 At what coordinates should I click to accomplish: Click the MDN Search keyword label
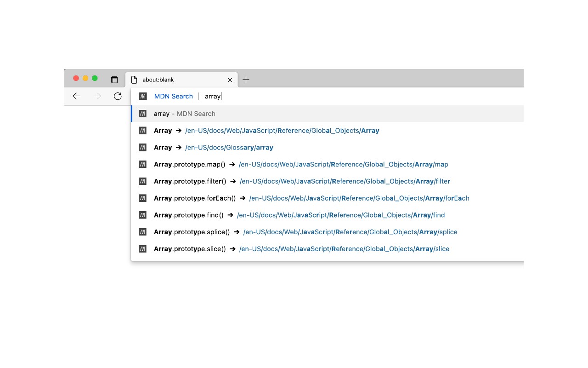174,96
